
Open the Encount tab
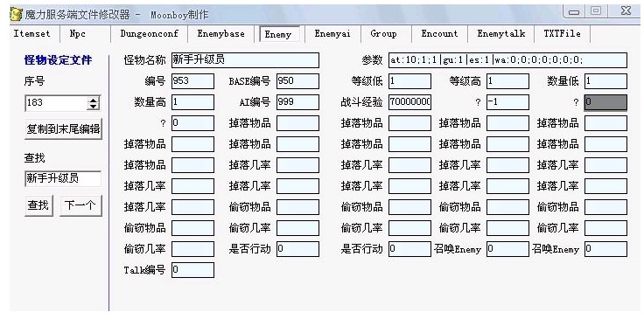pyautogui.click(x=439, y=34)
